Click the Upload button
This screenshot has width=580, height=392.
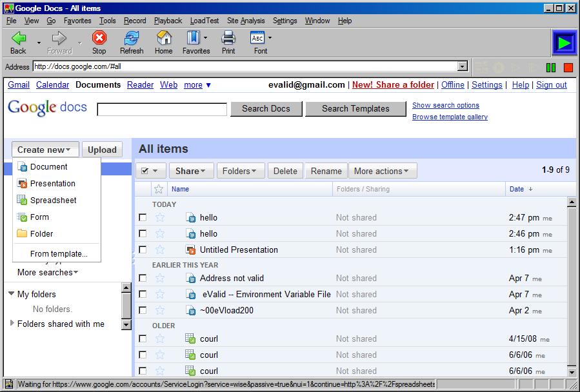[x=102, y=150]
